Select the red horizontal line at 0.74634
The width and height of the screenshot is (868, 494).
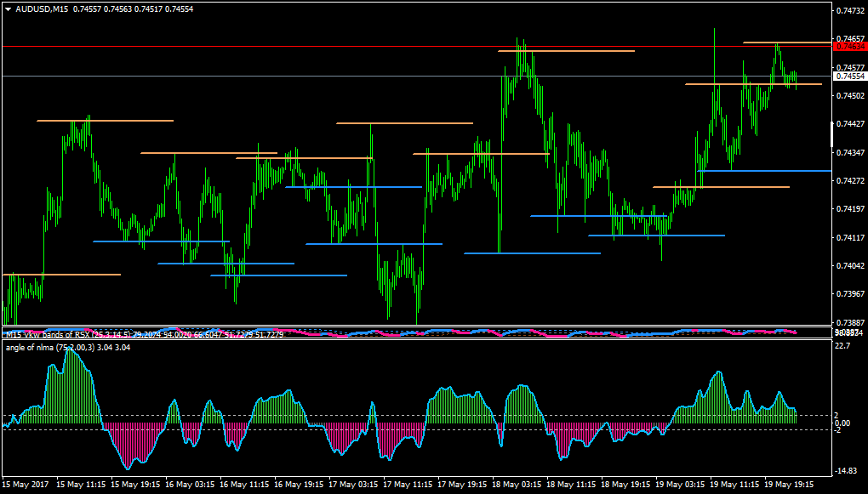416,47
